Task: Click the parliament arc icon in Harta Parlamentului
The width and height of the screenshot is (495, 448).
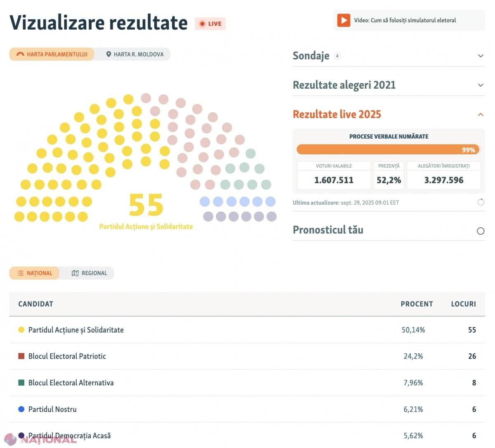Action: (x=20, y=54)
